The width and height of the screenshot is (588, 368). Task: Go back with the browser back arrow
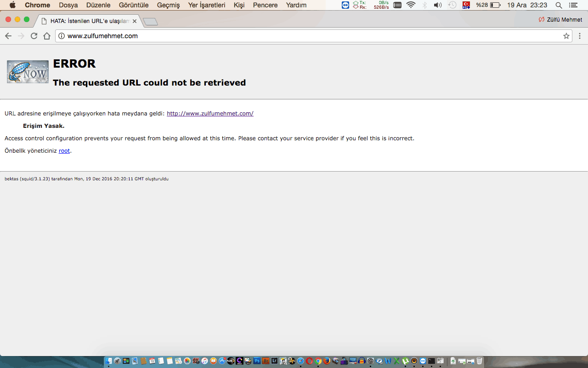[8, 36]
